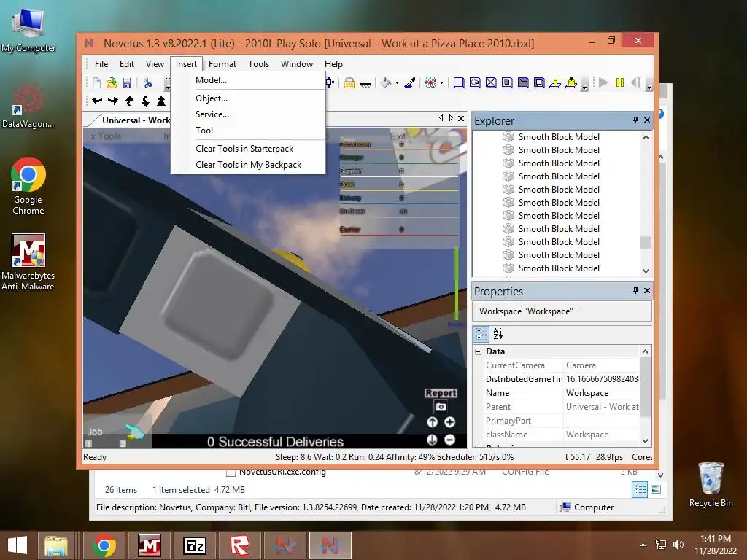Pin the Properties panel
Viewport: 747px width, 560px height.
pyautogui.click(x=635, y=290)
